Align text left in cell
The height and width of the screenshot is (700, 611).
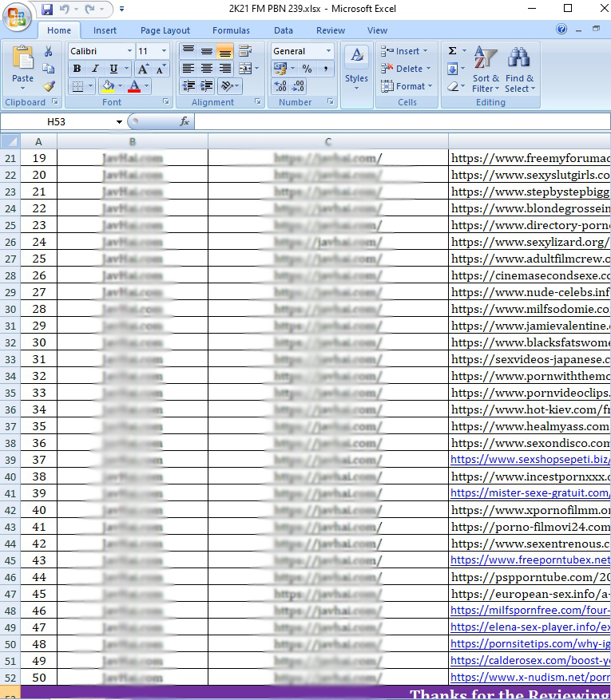188,69
